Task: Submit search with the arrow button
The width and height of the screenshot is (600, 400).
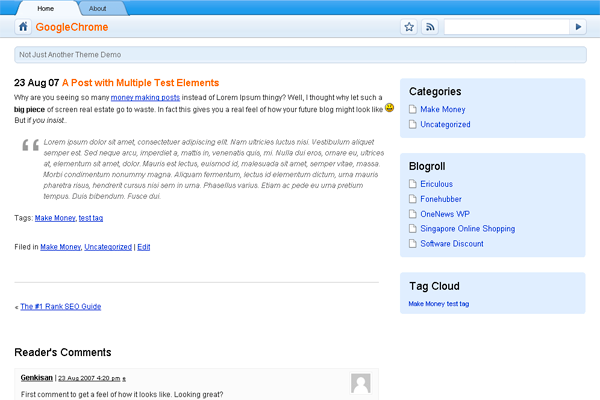Action: pos(578,27)
